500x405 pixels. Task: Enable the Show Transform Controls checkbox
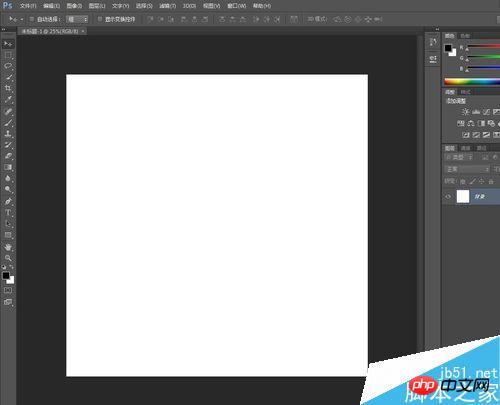pos(100,19)
